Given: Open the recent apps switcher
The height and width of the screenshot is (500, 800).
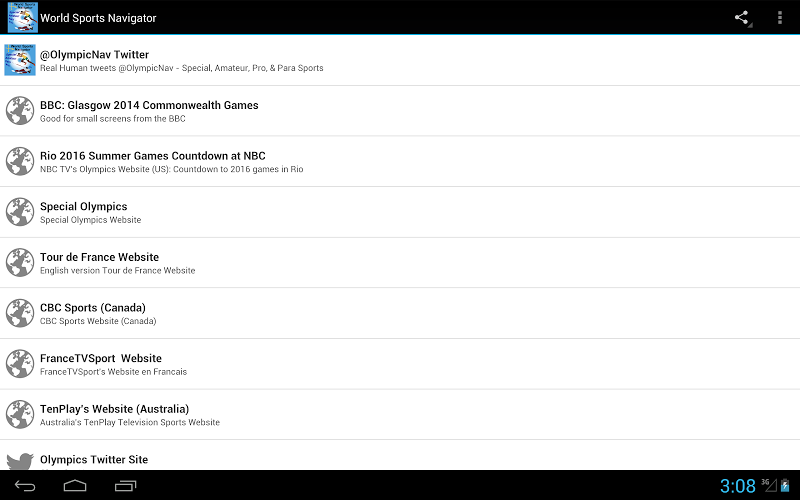Looking at the screenshot, I should pyautogui.click(x=125, y=486).
